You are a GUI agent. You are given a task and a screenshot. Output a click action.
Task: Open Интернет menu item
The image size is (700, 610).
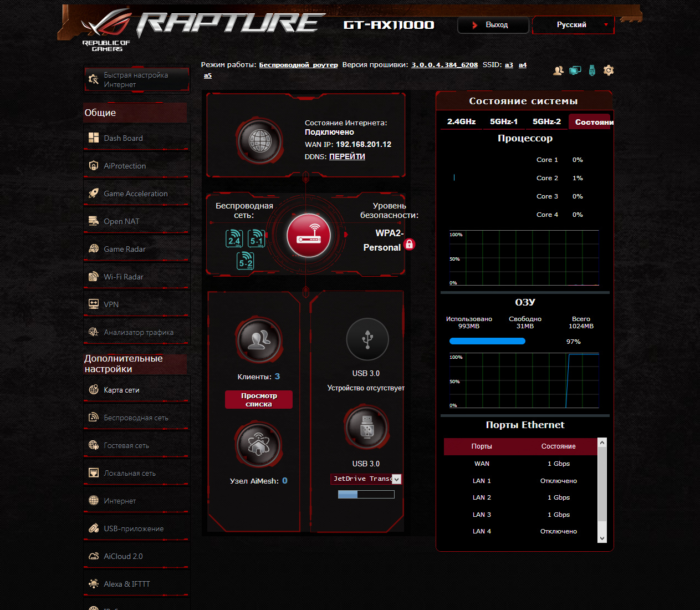click(136, 501)
